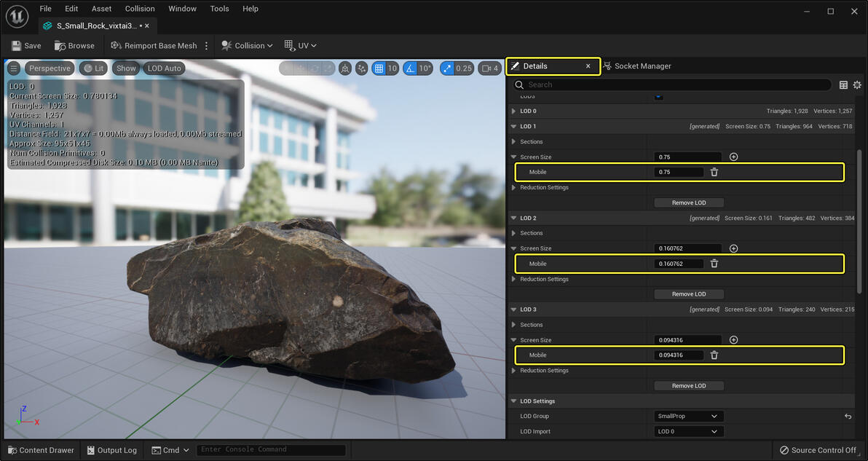
Task: Open the Content Drawer
Action: point(41,450)
